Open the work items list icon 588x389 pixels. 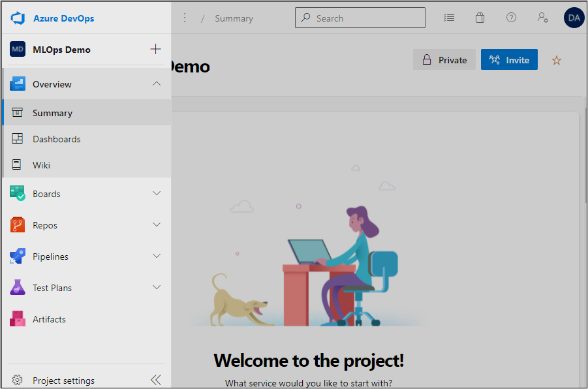[448, 18]
